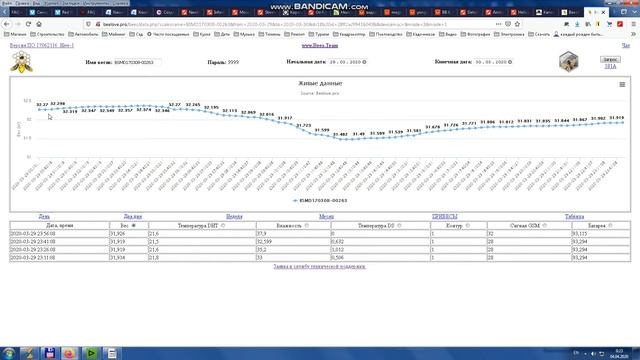Image resolution: width=640 pixels, height=360 pixels.
Task: Select the Температура DS radio button
Action: [399, 226]
